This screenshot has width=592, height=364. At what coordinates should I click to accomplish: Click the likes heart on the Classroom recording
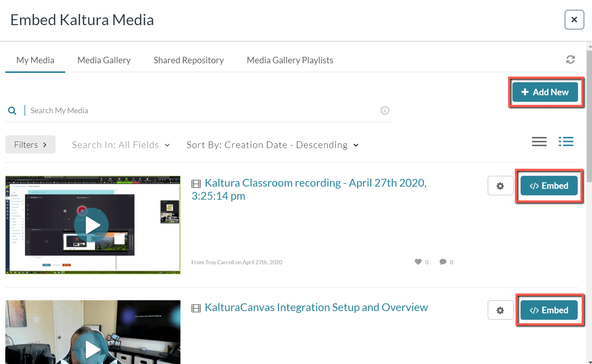pyautogui.click(x=418, y=262)
